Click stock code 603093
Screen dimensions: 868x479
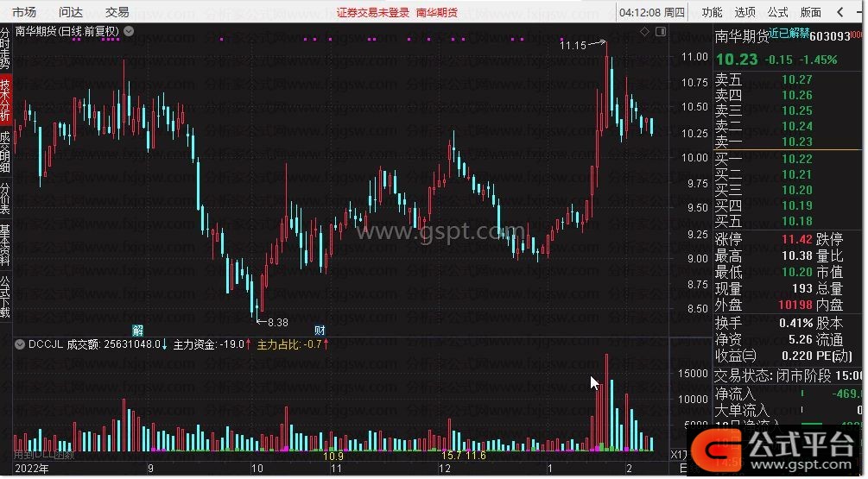830,36
